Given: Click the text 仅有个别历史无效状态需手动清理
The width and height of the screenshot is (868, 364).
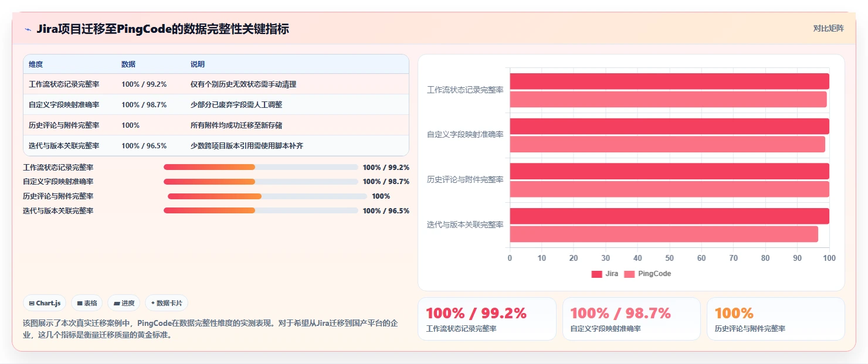Looking at the screenshot, I should (243, 84).
